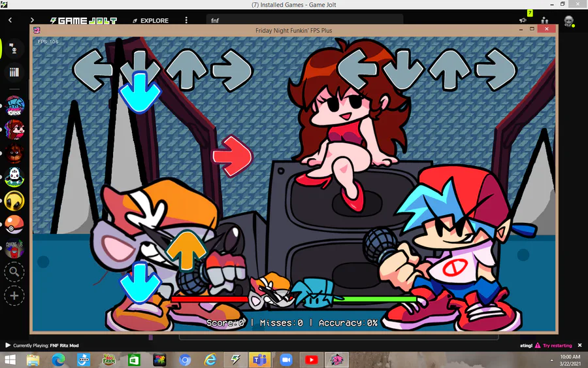The height and width of the screenshot is (368, 588).
Task: Click the FPS counter text in the game
Action: [48, 42]
